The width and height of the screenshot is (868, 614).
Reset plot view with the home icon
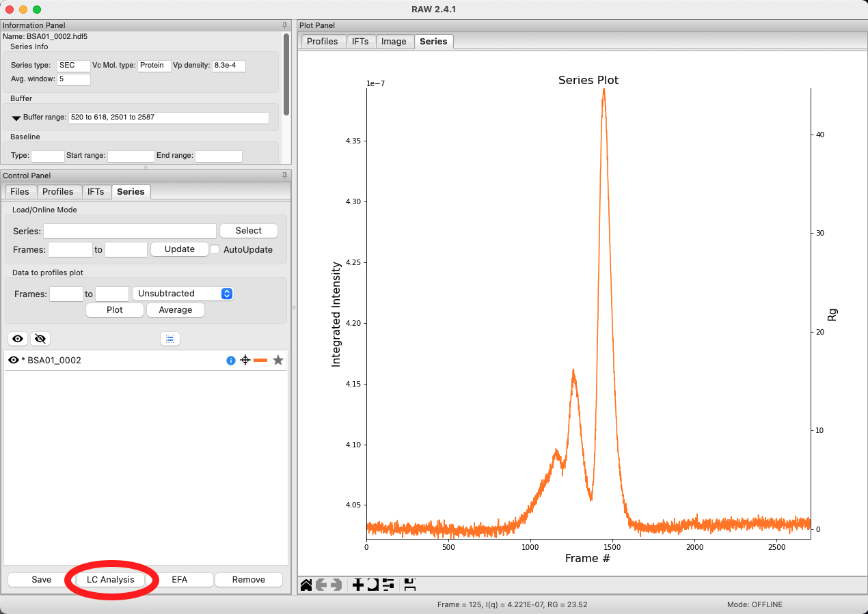[x=306, y=585]
